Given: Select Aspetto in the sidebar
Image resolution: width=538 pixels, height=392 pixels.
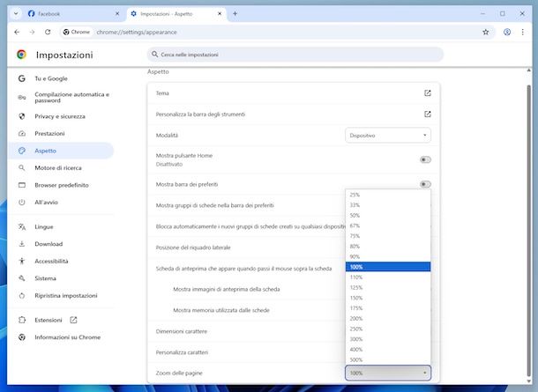Looking at the screenshot, I should coord(60,151).
